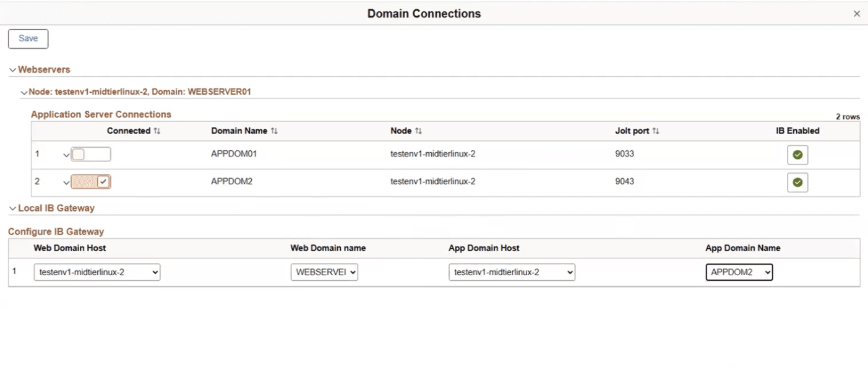Open the App Domain Name dropdown
This screenshot has height=368, width=868.
coord(739,272)
